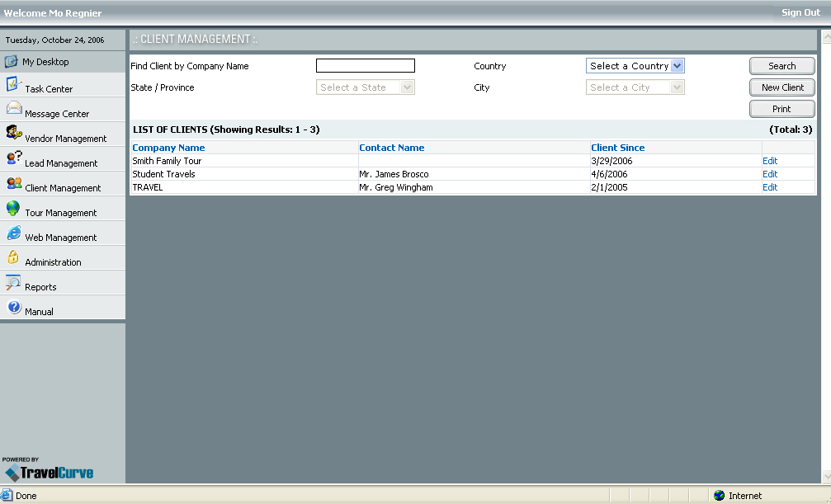This screenshot has height=504, width=831.
Task: Click the Welcome Mo Regnier text
Action: [53, 12]
